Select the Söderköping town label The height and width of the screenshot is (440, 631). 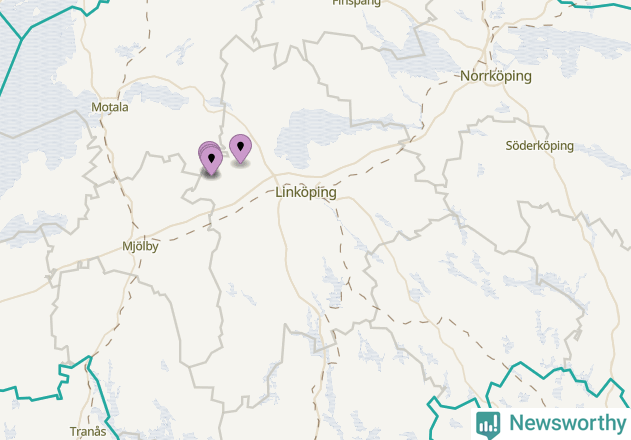pos(540,146)
